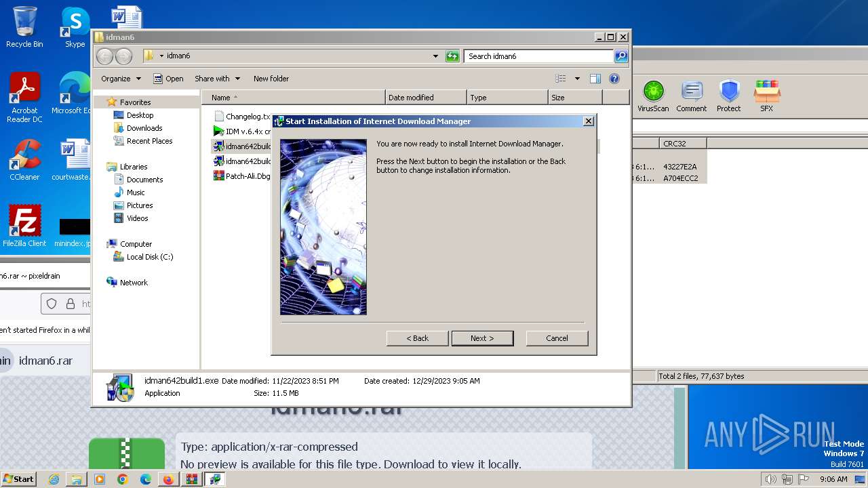Select WinRAR row with CRC 43227E2A
868x488 pixels.
click(669, 167)
